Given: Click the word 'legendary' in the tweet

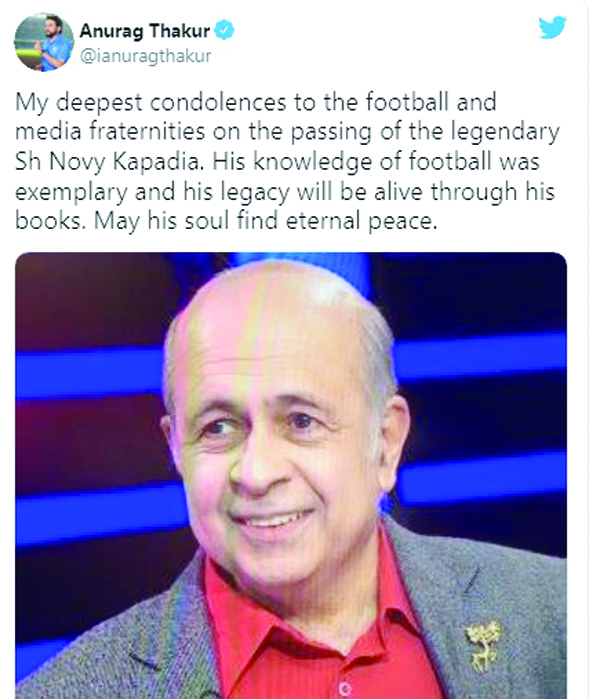Looking at the screenshot, I should point(505,133).
